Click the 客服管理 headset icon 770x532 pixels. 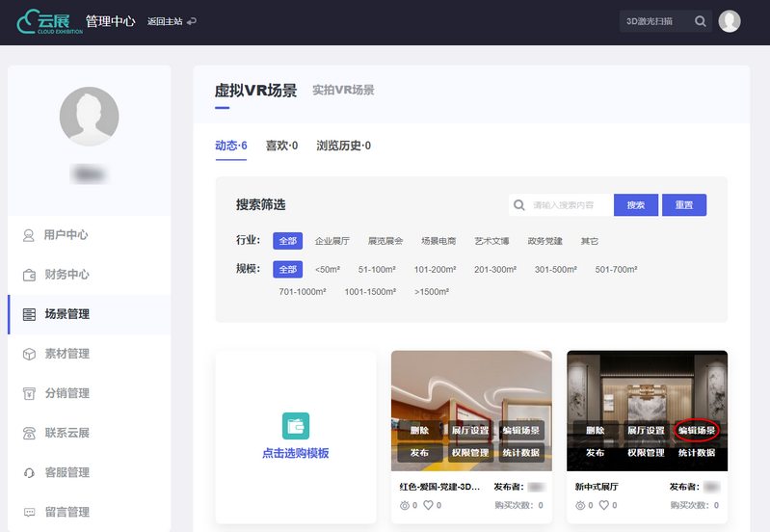pyautogui.click(x=29, y=472)
